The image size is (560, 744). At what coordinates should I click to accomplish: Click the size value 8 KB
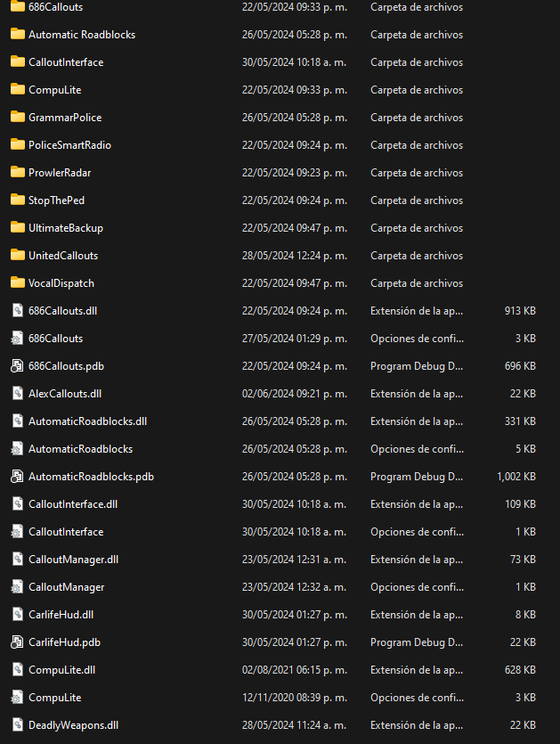click(525, 615)
